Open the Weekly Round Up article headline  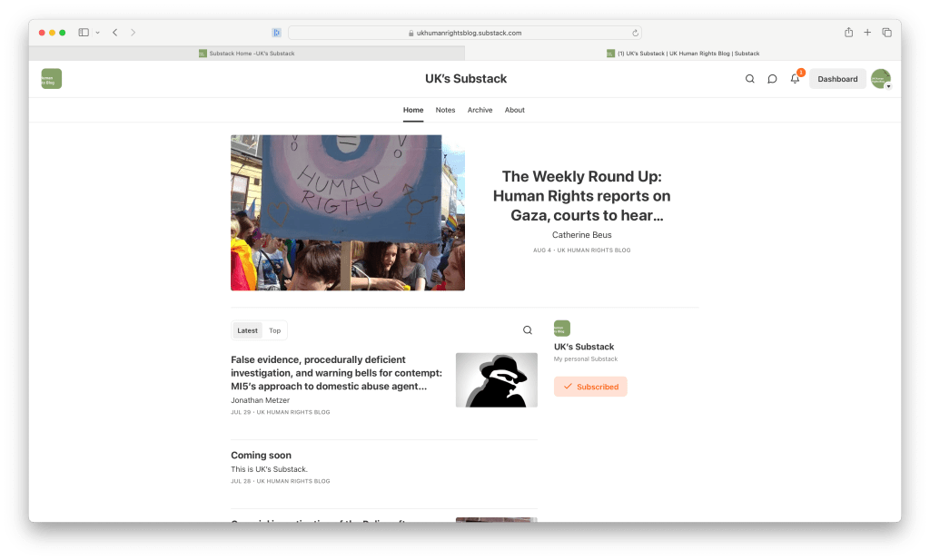(582, 195)
